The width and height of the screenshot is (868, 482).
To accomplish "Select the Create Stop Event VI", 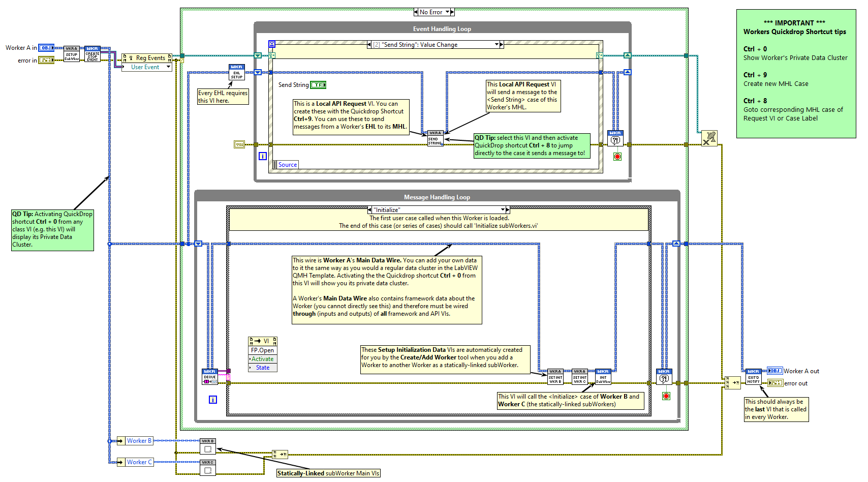I will (x=92, y=54).
